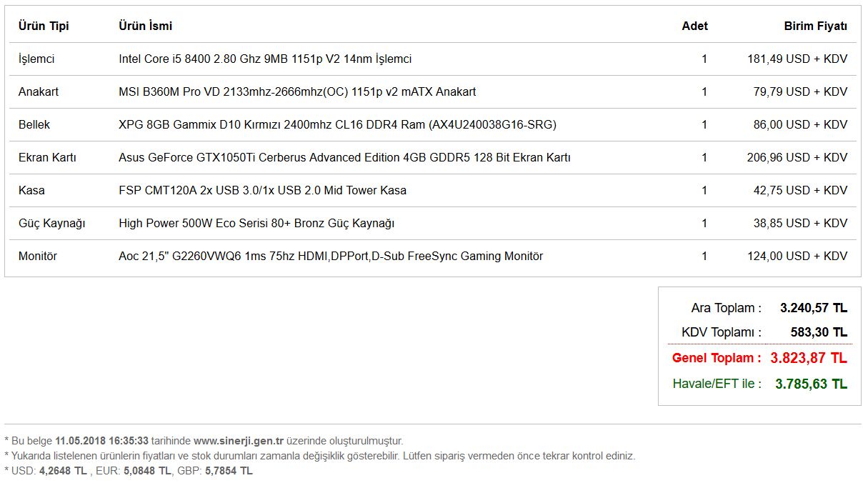Select the 'Güç Kaynağı' product type cell
The height and width of the screenshot is (488, 868).
click(51, 223)
